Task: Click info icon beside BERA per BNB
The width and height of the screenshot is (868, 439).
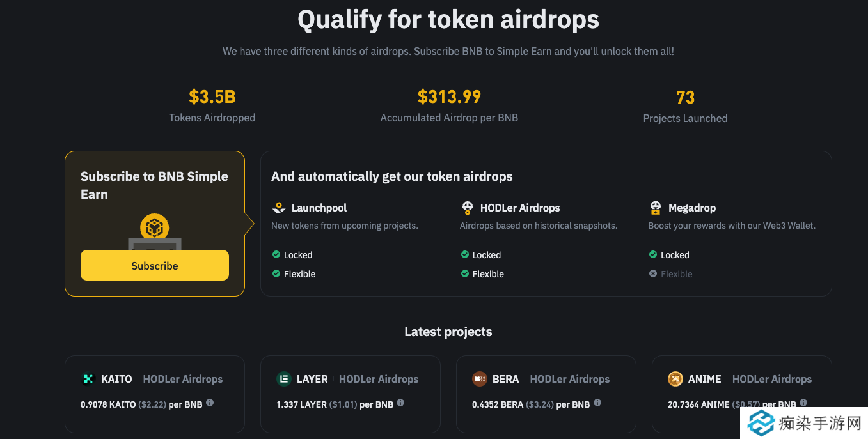Action: pos(597,403)
